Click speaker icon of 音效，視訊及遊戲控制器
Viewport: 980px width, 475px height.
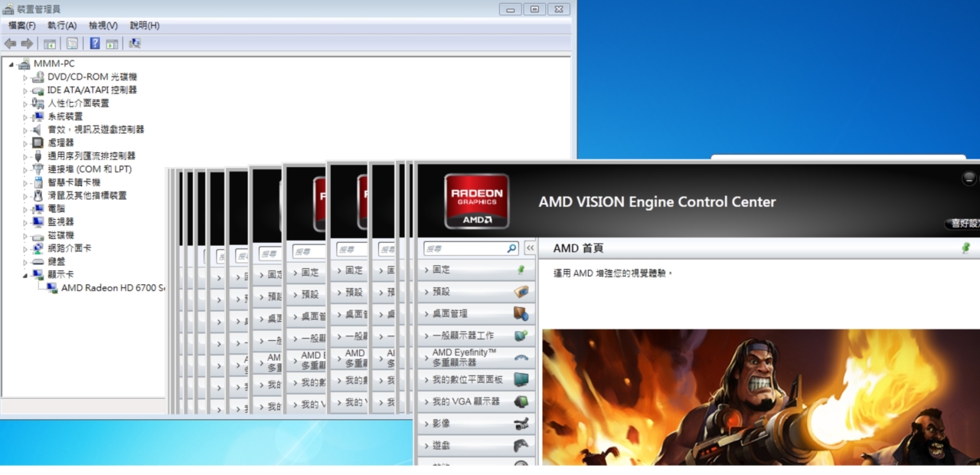[38, 129]
